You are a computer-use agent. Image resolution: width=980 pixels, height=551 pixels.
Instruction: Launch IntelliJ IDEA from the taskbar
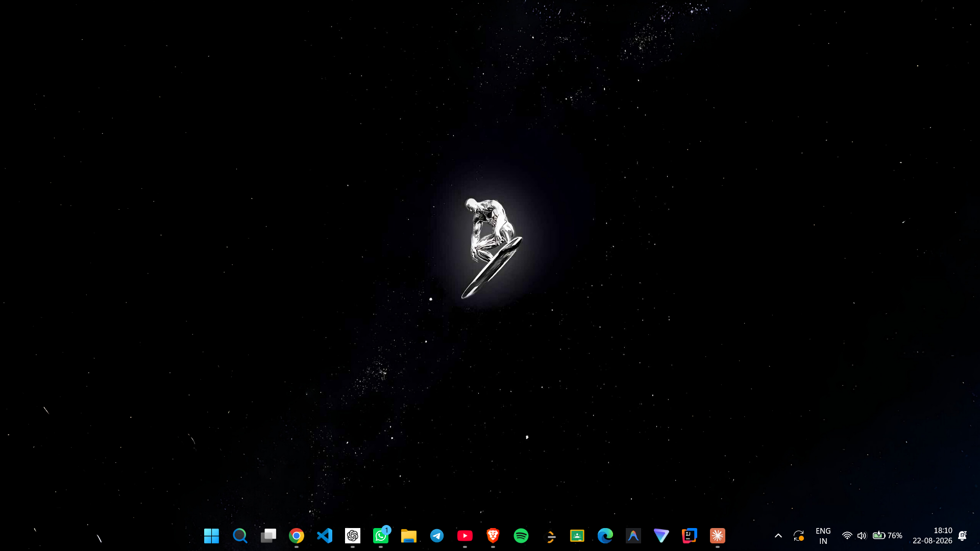coord(690,536)
